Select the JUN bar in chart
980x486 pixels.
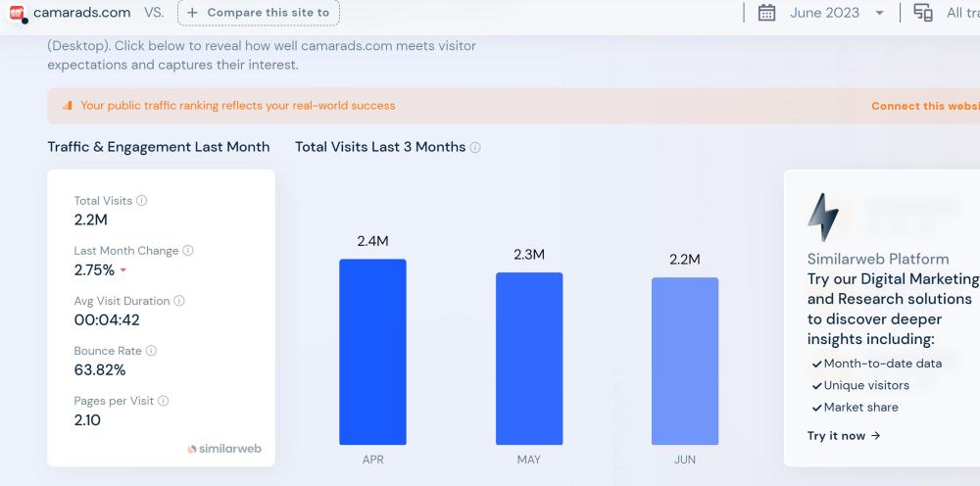(x=685, y=361)
